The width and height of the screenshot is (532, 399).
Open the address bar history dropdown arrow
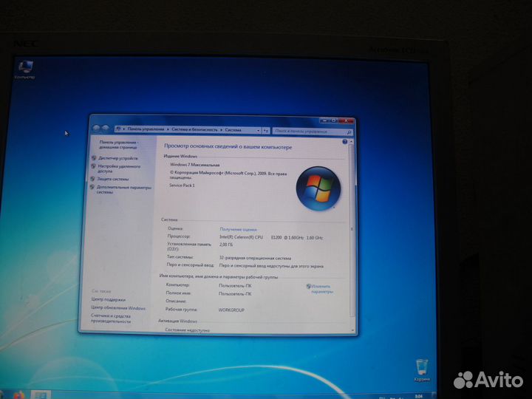[x=258, y=130]
